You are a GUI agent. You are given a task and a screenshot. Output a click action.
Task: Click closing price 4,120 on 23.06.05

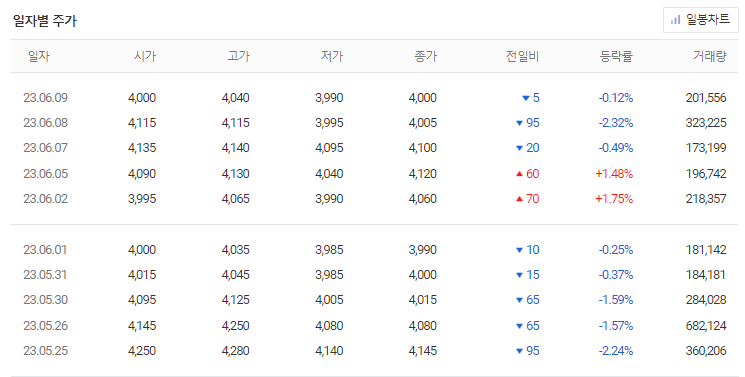(x=423, y=174)
